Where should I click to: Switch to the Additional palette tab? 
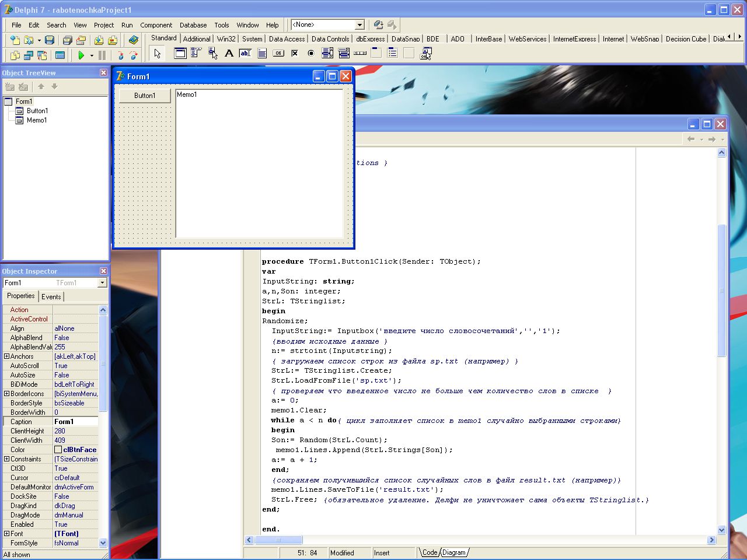point(197,39)
